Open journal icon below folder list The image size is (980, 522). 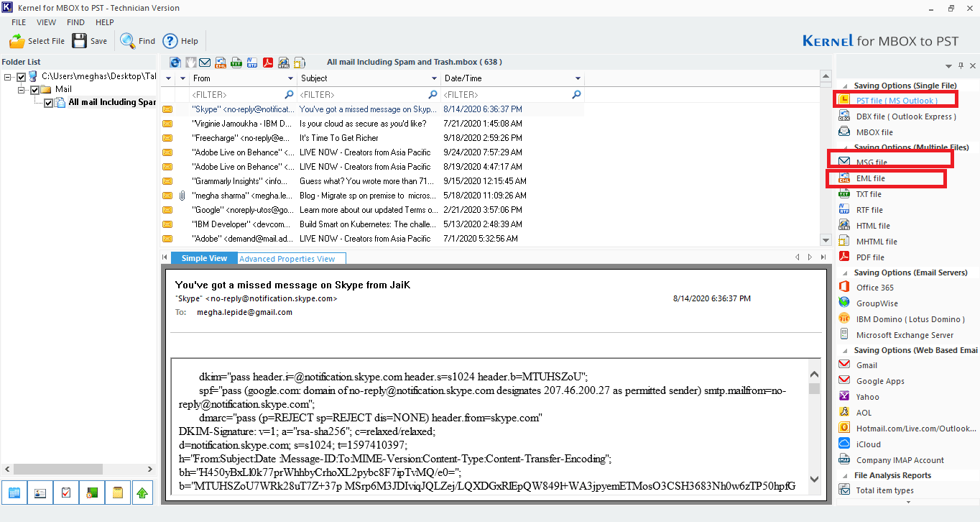(91, 493)
